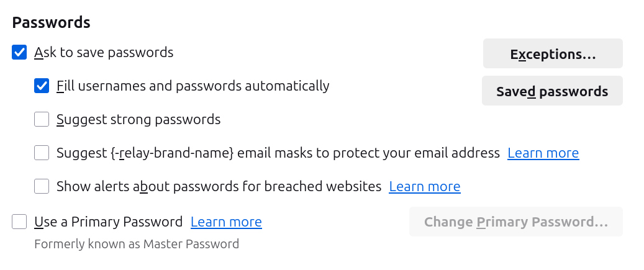This screenshot has width=644, height=270.
Task: Click the "Use a Primary Password" label text
Action: pyautogui.click(x=108, y=222)
